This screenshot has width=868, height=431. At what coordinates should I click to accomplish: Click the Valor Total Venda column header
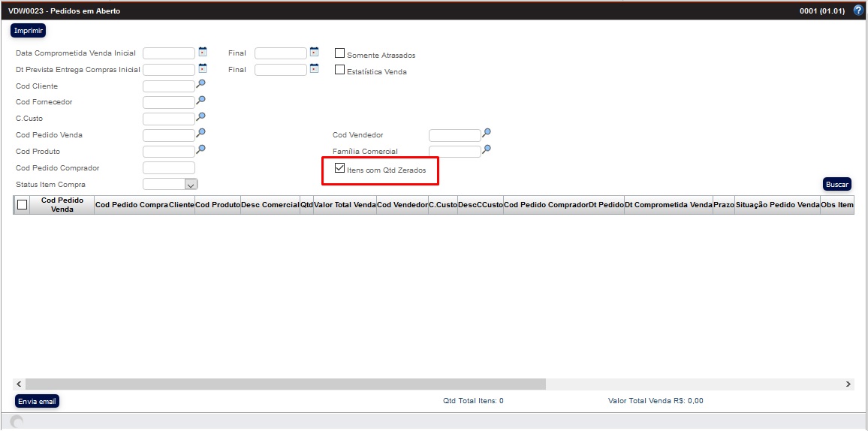pos(345,204)
